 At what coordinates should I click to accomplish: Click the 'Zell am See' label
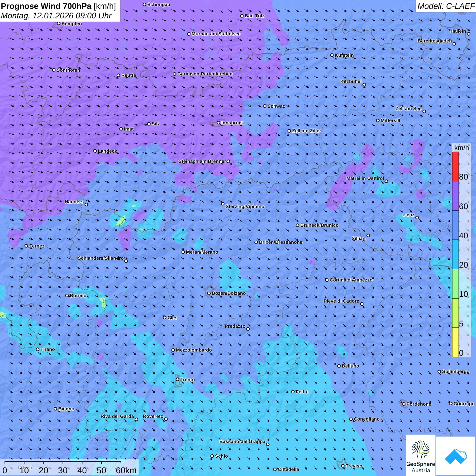(408, 108)
